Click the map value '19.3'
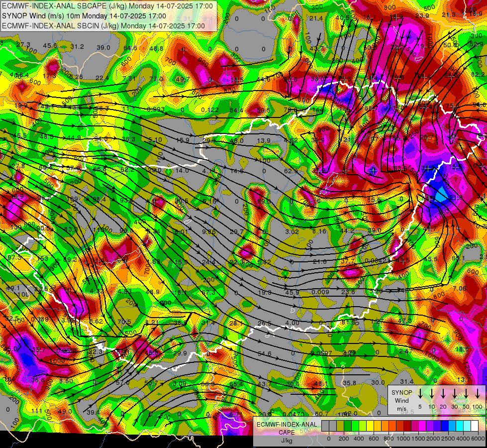Image resolution: width=487 pixels, height=448 pixels. [265, 293]
